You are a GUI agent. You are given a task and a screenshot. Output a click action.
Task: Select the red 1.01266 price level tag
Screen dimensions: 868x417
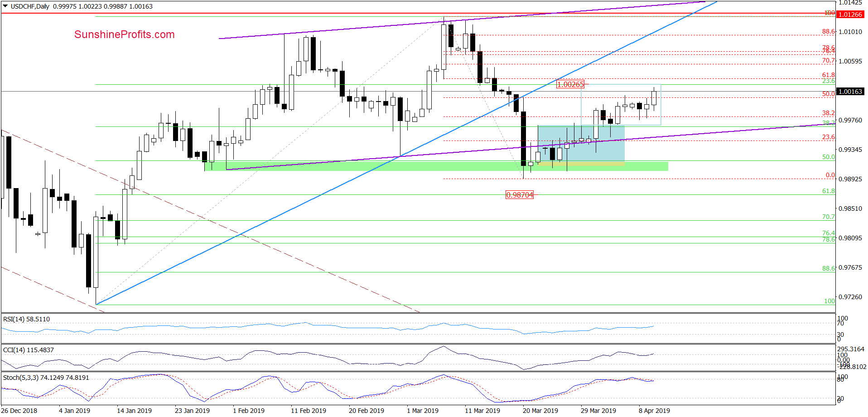850,15
